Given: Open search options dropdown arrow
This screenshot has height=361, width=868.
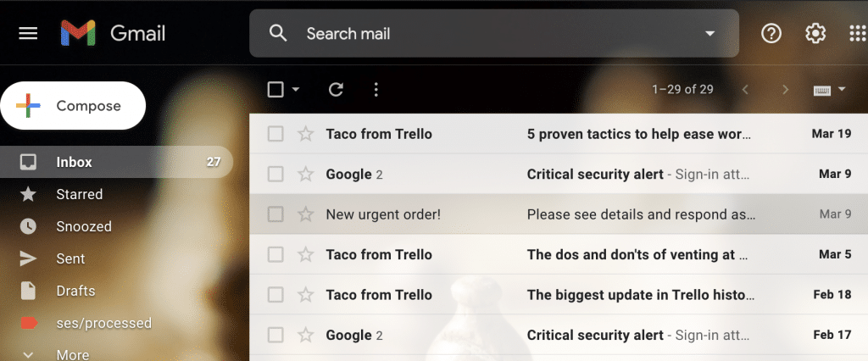Looking at the screenshot, I should (x=709, y=34).
